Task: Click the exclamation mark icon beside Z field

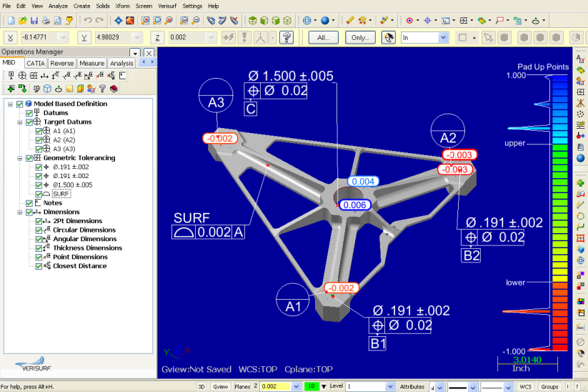Action: 244,37
